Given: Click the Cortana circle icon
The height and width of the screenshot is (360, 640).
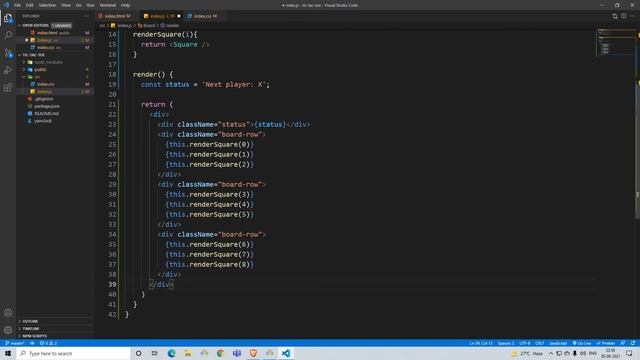Looking at the screenshot, I should pos(138,353).
